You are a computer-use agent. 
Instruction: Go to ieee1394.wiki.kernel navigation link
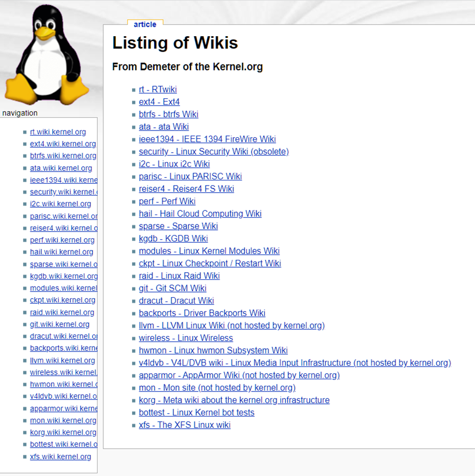(64, 180)
